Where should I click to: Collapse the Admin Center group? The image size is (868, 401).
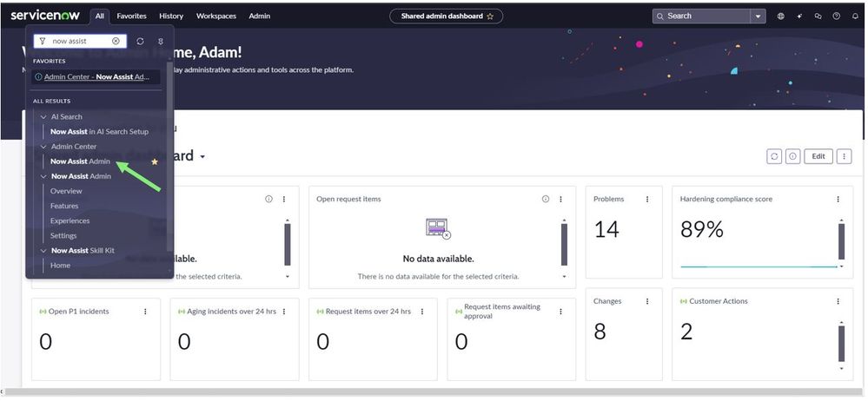(x=43, y=147)
